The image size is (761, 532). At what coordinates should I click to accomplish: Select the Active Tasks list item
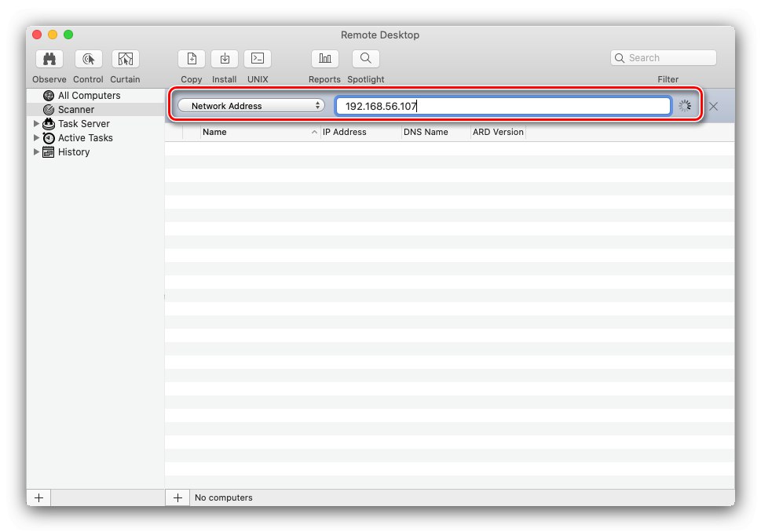pos(96,138)
